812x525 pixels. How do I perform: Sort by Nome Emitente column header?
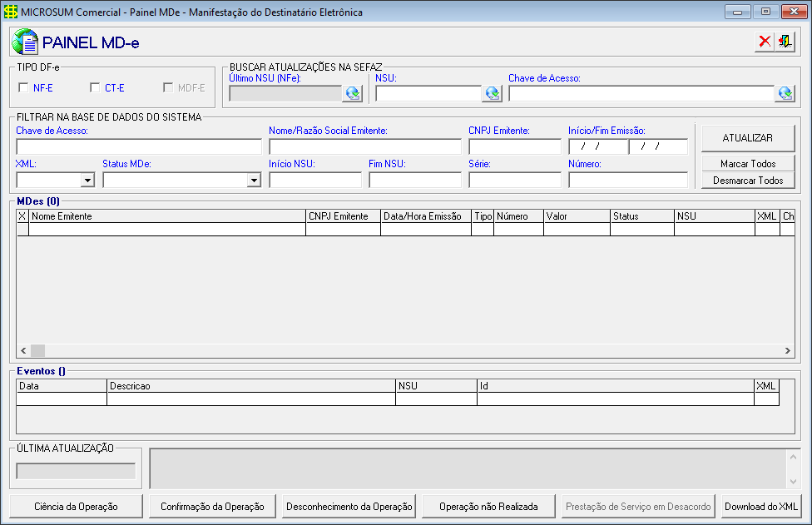166,216
